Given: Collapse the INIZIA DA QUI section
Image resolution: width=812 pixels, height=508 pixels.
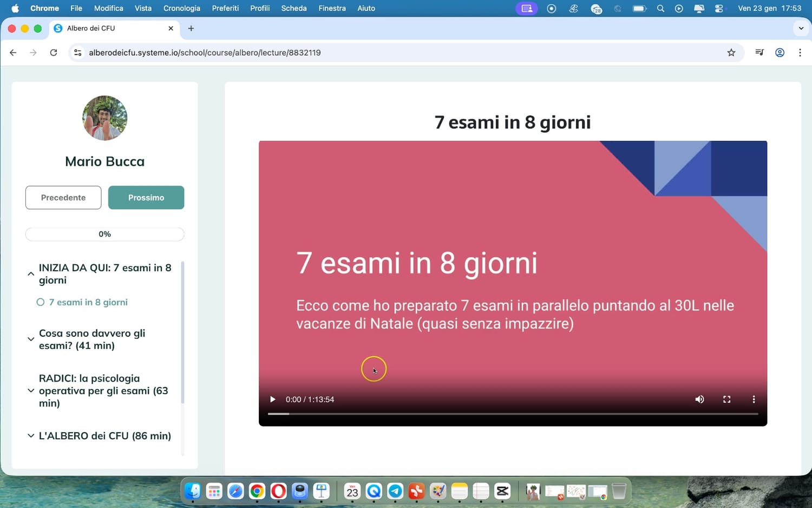Looking at the screenshot, I should tap(31, 274).
